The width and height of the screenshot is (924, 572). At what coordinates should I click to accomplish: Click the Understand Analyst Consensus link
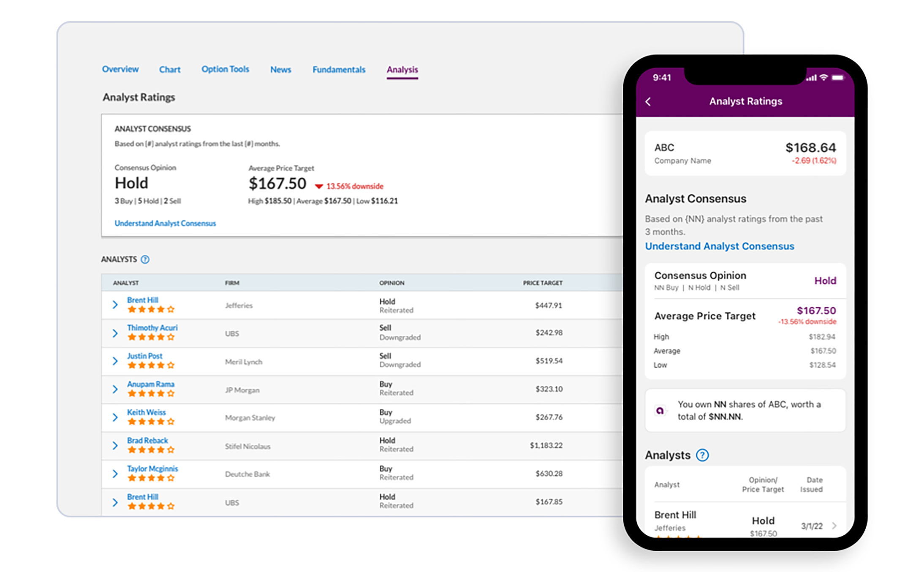165,223
